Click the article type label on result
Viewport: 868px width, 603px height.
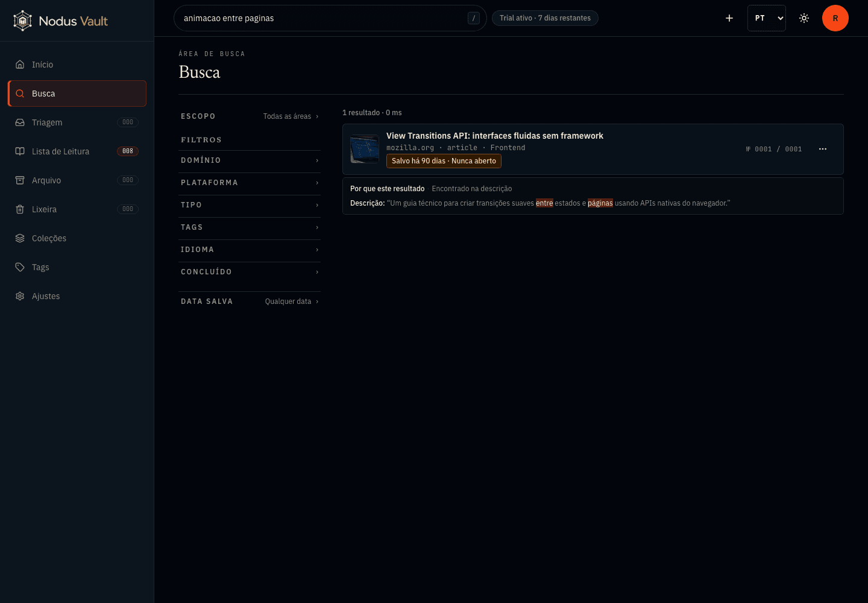tap(462, 148)
